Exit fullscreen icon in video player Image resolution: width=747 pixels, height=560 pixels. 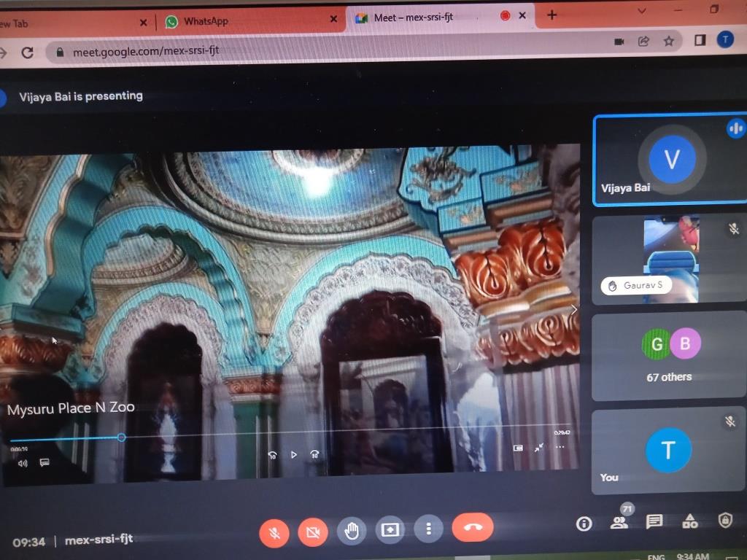click(x=539, y=447)
